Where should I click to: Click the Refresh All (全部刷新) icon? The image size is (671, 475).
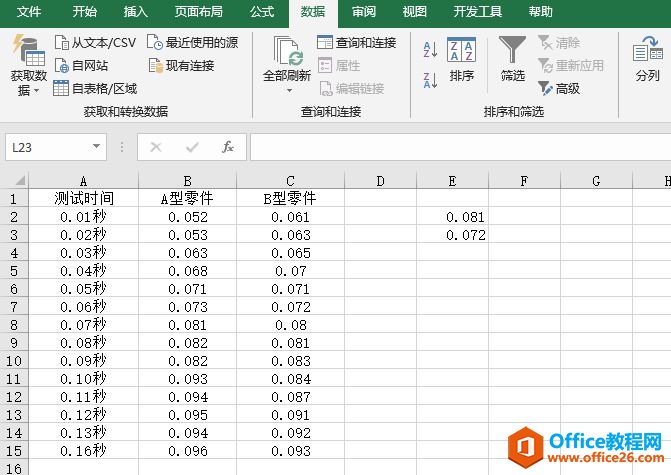click(287, 51)
